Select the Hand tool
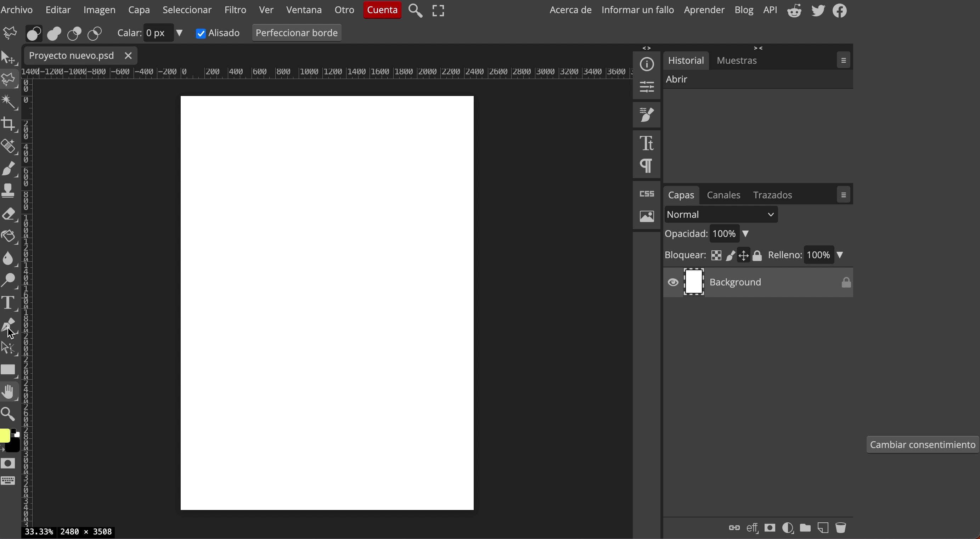The image size is (980, 539). click(x=9, y=392)
